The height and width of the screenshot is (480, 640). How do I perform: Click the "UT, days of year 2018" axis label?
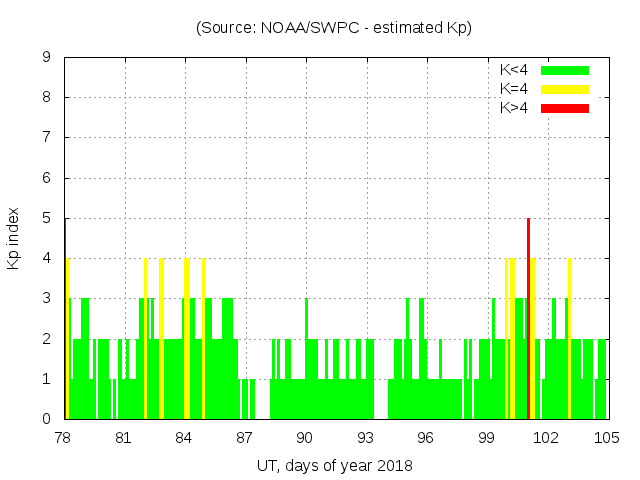(334, 465)
